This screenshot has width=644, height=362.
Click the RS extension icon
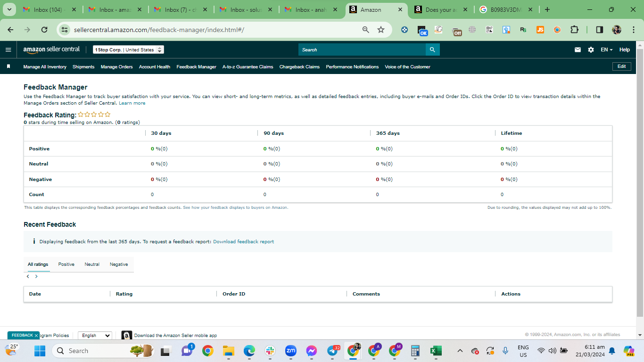point(523,30)
